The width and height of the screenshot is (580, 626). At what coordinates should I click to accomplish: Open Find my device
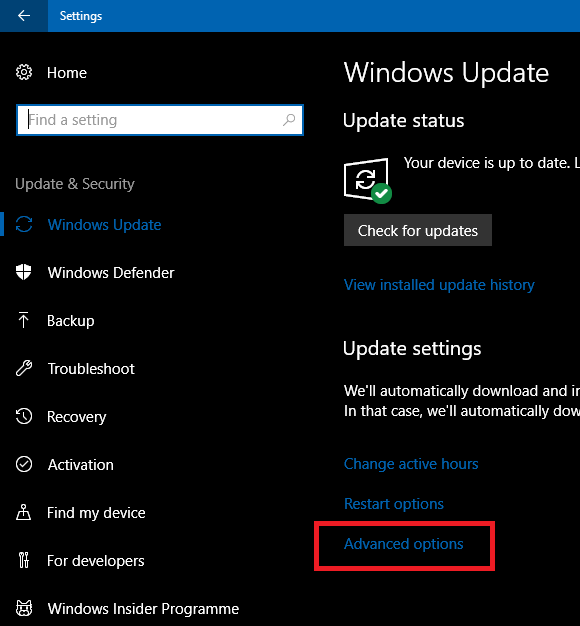96,513
